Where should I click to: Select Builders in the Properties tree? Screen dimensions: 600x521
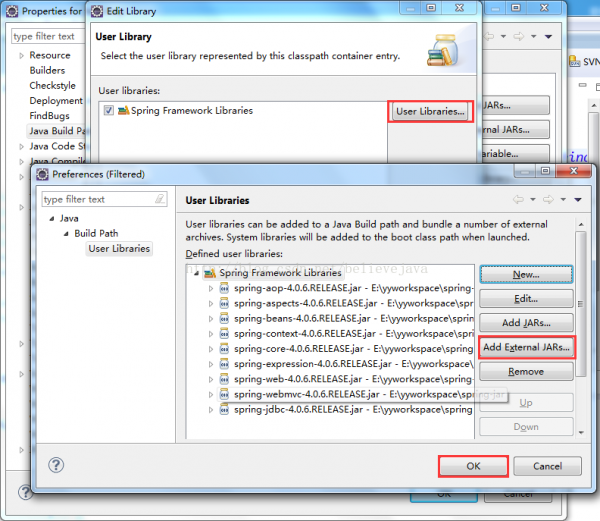pyautogui.click(x=47, y=70)
